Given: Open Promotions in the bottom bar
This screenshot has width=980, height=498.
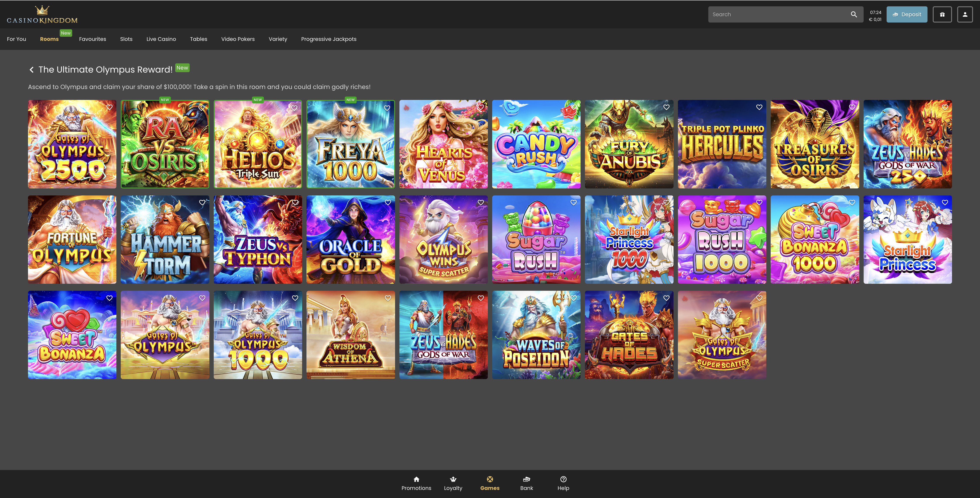Looking at the screenshot, I should tap(416, 484).
